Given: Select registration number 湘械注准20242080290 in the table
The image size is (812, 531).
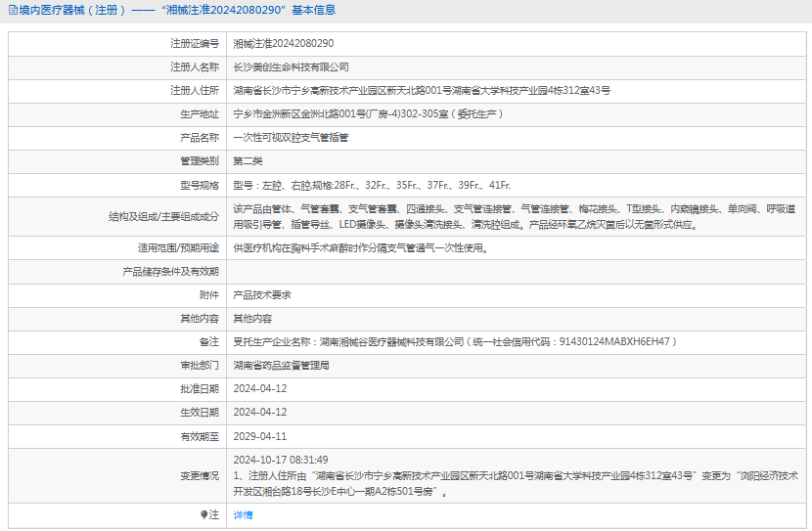Looking at the screenshot, I should pyautogui.click(x=284, y=44).
